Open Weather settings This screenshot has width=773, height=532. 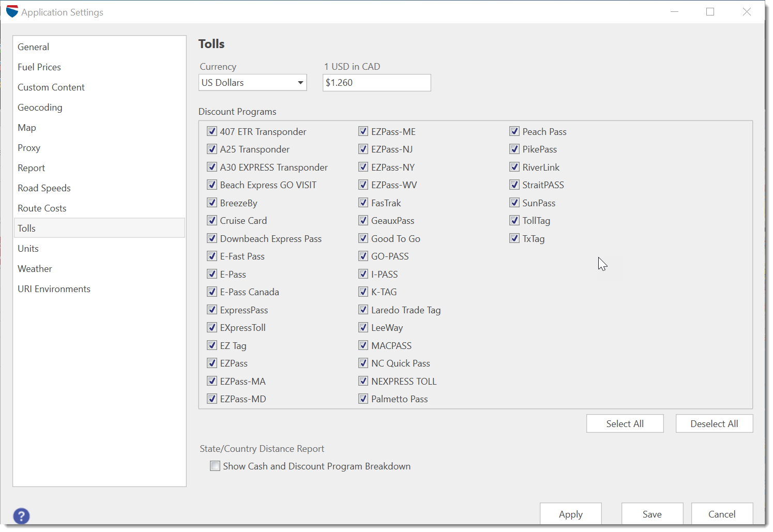coord(99,269)
